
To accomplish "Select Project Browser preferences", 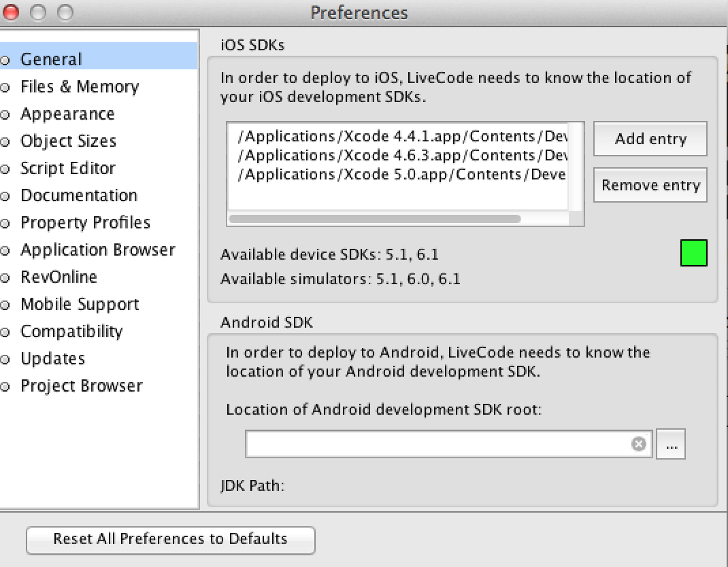I will pyautogui.click(x=82, y=385).
